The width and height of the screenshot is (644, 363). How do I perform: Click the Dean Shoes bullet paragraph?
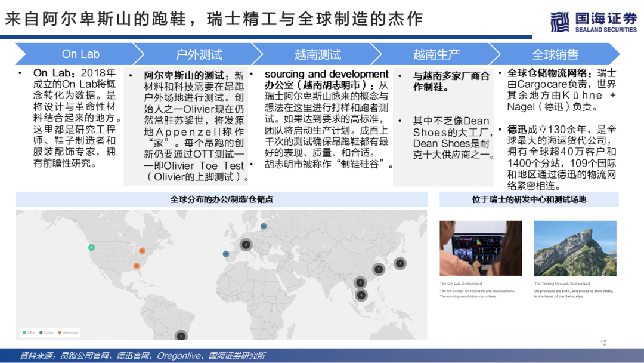click(453, 138)
